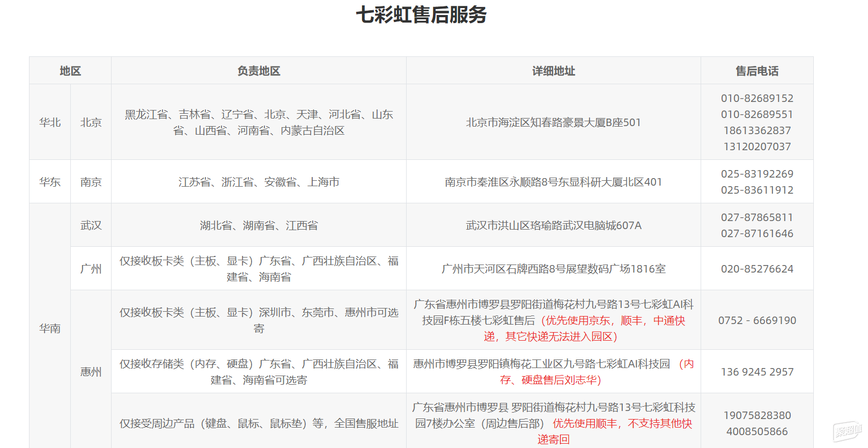Select the provinces text starting with 黑龙江省
The image size is (868, 448).
(259, 122)
